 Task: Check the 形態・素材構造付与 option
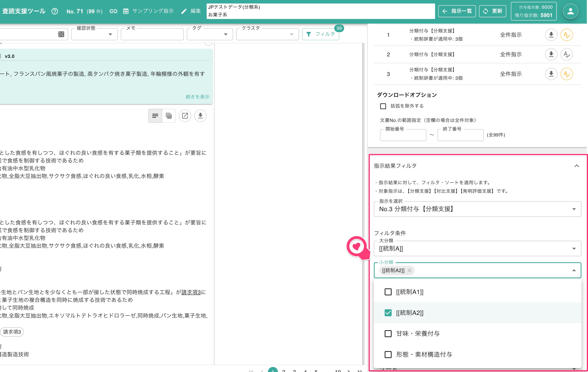point(388,354)
